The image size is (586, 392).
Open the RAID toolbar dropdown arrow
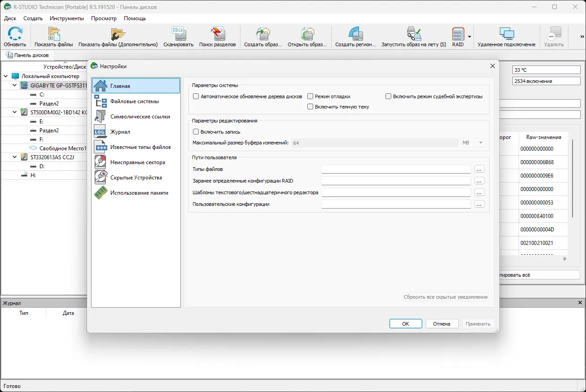pyautogui.click(x=469, y=37)
